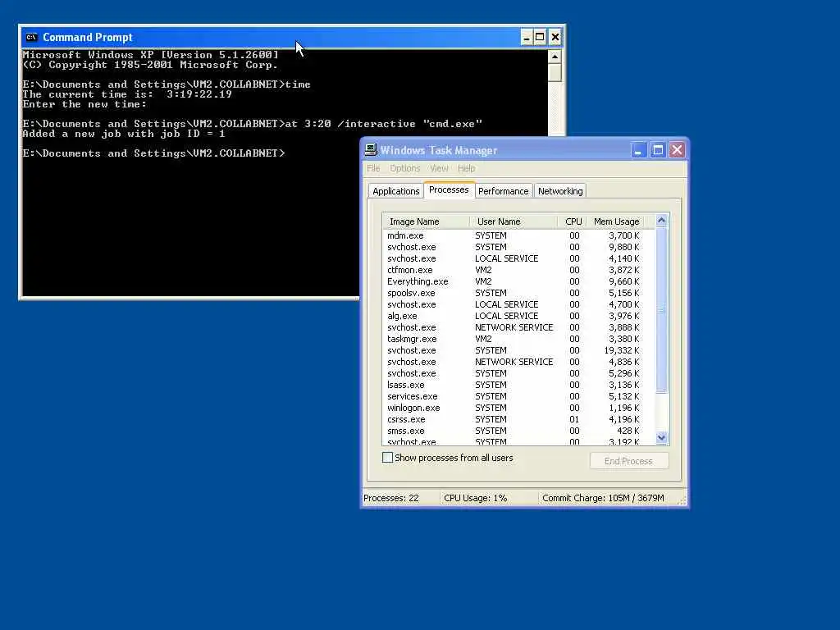Click the command prompt input line
This screenshot has height=630, width=840.
click(x=153, y=153)
